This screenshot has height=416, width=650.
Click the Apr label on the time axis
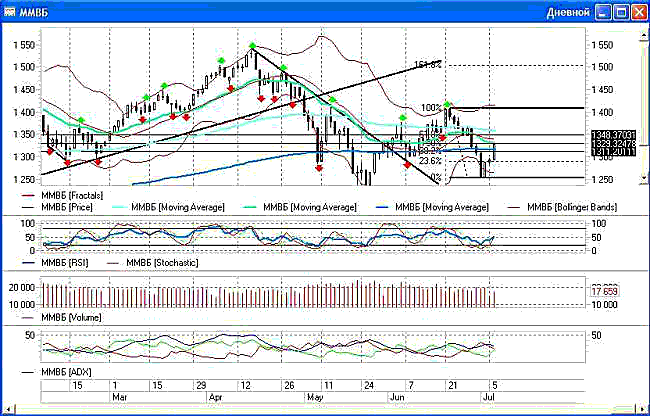(x=216, y=397)
